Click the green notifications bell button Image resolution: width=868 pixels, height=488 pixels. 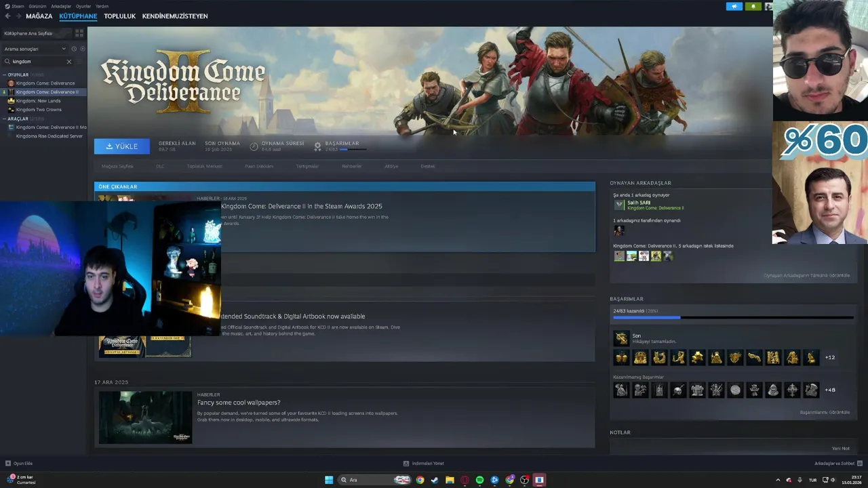[753, 6]
